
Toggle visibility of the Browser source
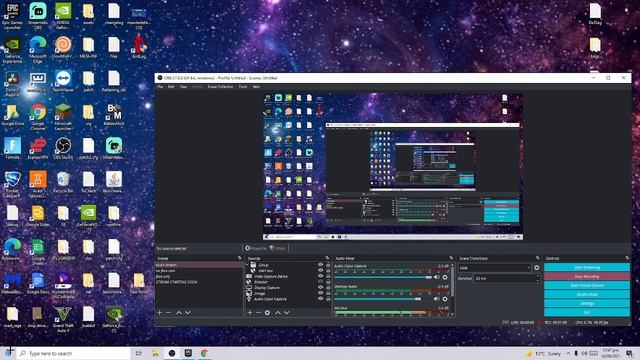[320, 282]
